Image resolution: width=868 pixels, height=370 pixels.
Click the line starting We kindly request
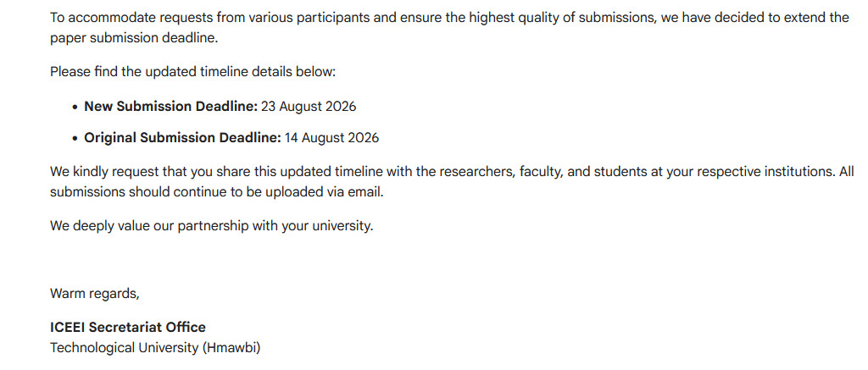(453, 171)
